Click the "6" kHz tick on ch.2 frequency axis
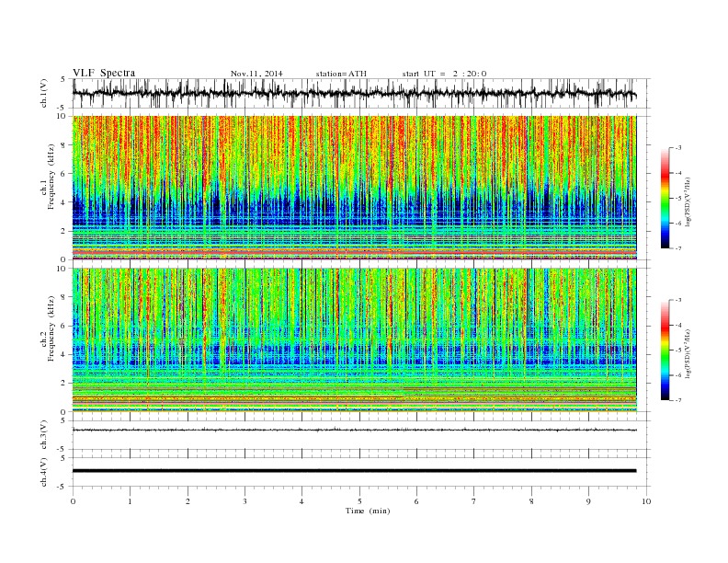The height and width of the screenshot is (563, 728). click(x=64, y=326)
